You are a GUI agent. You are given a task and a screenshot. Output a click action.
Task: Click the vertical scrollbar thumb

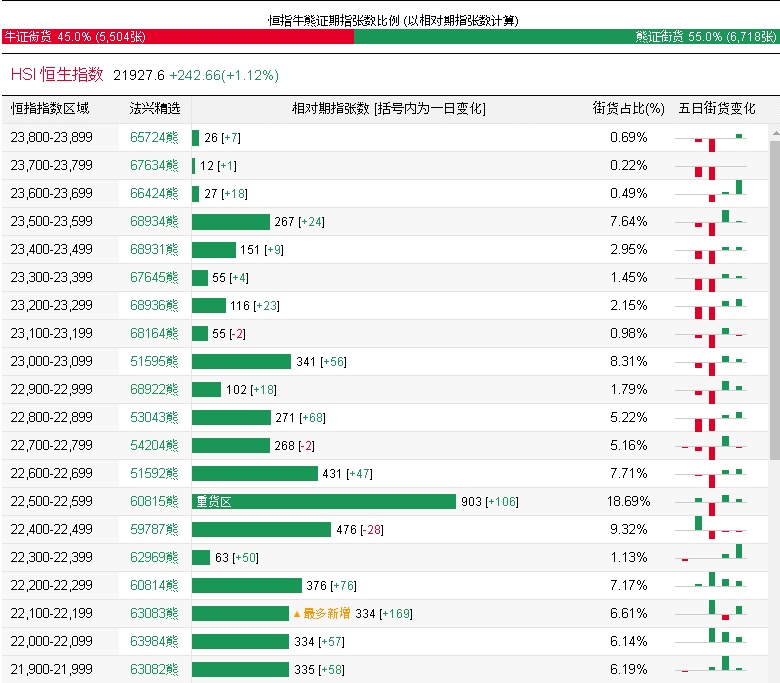click(775, 300)
